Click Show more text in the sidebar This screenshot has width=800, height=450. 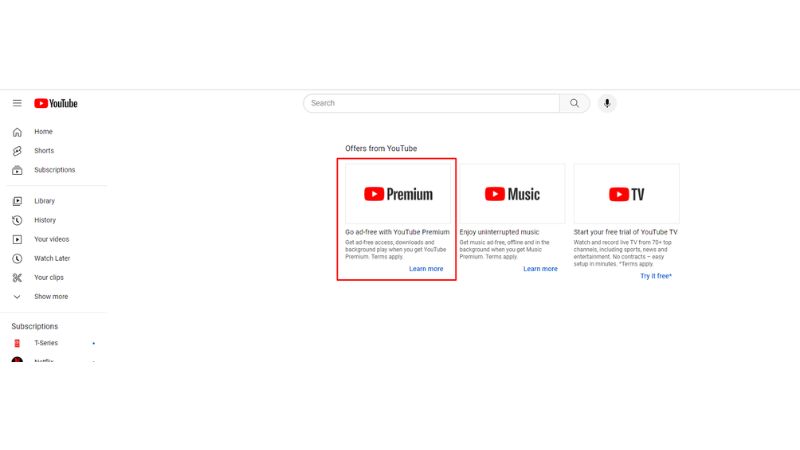[x=51, y=296]
